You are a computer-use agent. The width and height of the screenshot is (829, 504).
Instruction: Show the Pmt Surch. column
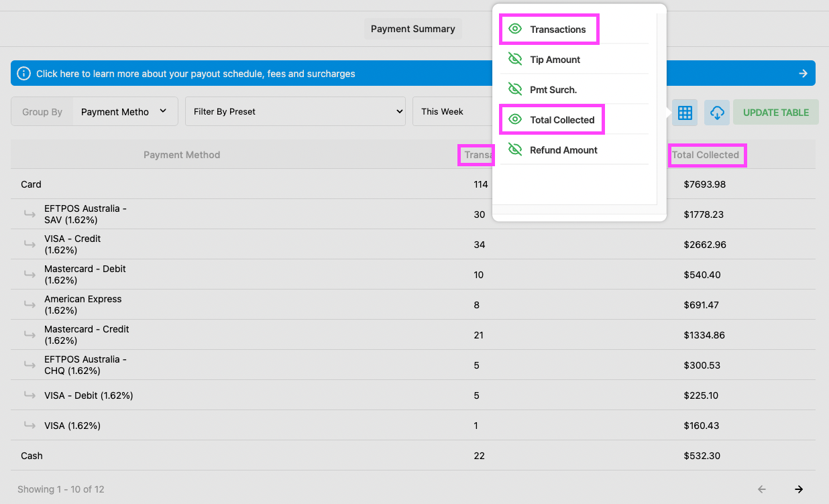[515, 90]
